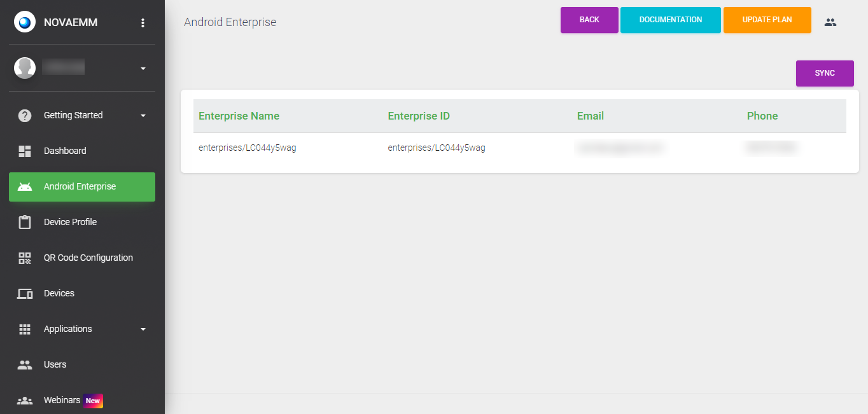Select the Applications grid icon
The width and height of the screenshot is (868, 414).
[x=24, y=329]
